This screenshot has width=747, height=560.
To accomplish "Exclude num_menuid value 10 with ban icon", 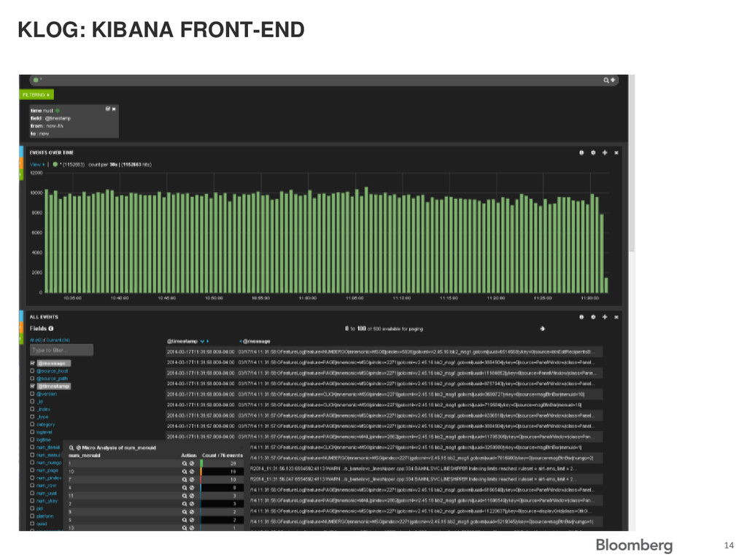I will pos(192,472).
